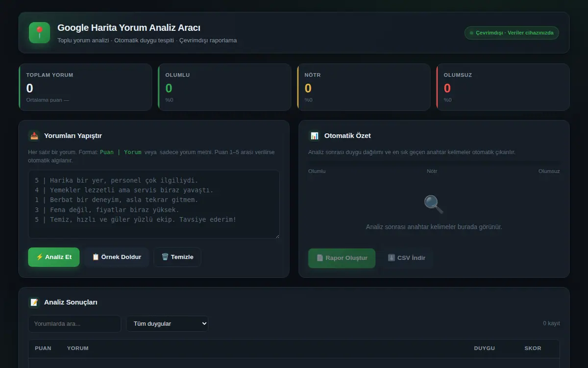Viewport: 588px width, 368px height.
Task: Click the 'Analiz sonrası anahtar kelimeler' placeholder text
Action: click(x=434, y=227)
